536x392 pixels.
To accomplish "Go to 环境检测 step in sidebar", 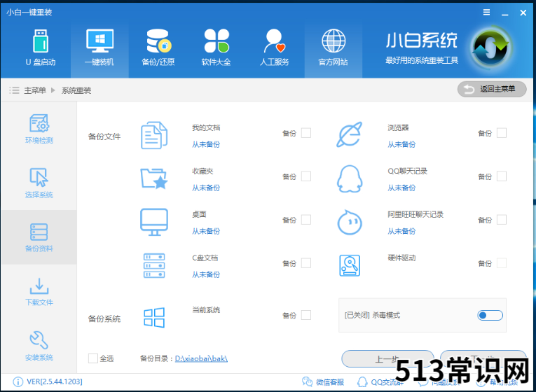I will pos(39,129).
